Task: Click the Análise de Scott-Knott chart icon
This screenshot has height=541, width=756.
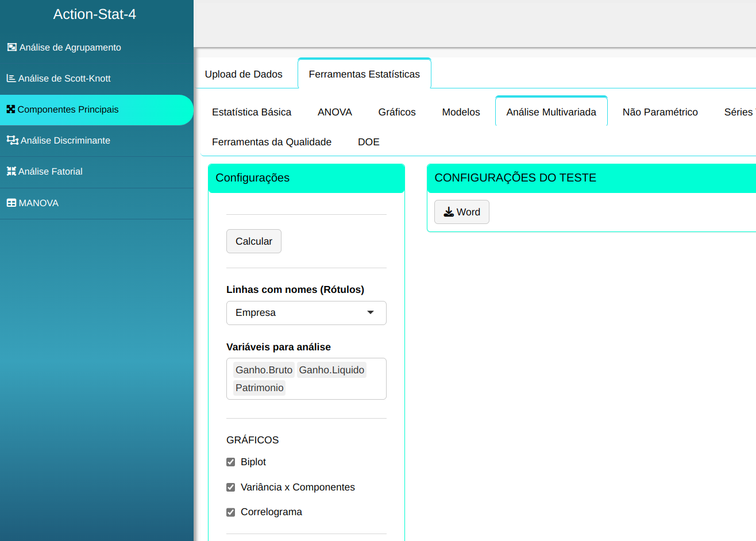Action: click(11, 78)
